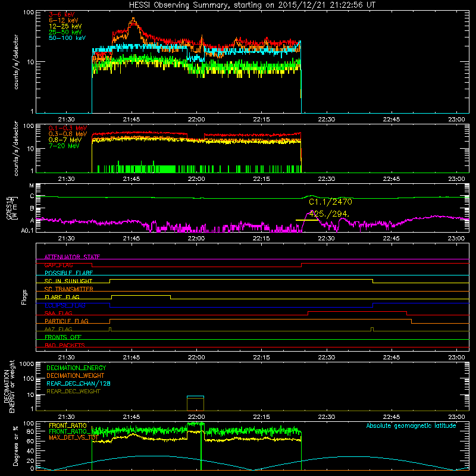This screenshot has width=476, height=476.
Task: Select the 6-12 keV legend label
Action: tap(63, 20)
